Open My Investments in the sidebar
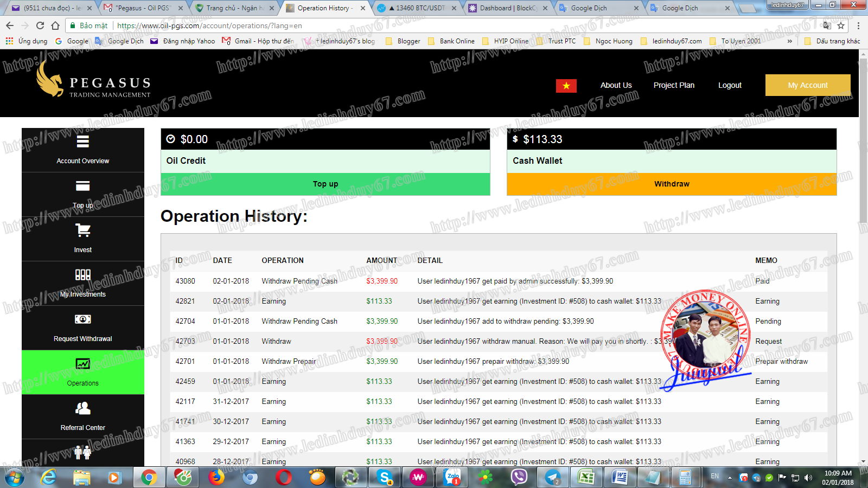This screenshot has height=488, width=868. [83, 284]
